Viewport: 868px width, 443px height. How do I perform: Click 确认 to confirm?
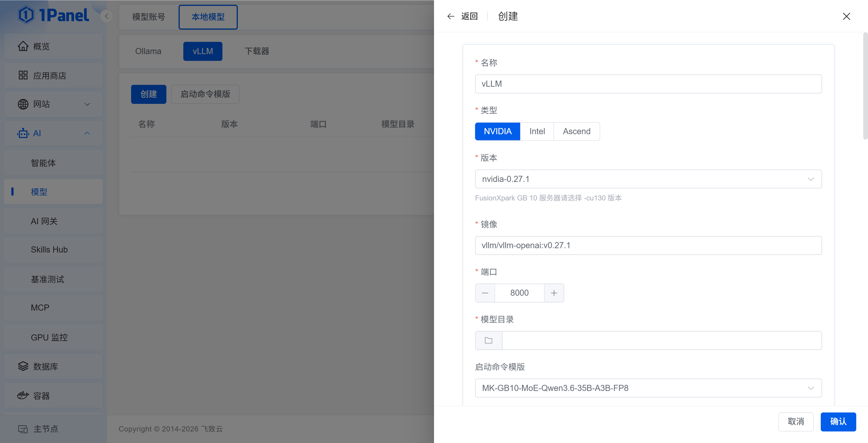pyautogui.click(x=838, y=422)
